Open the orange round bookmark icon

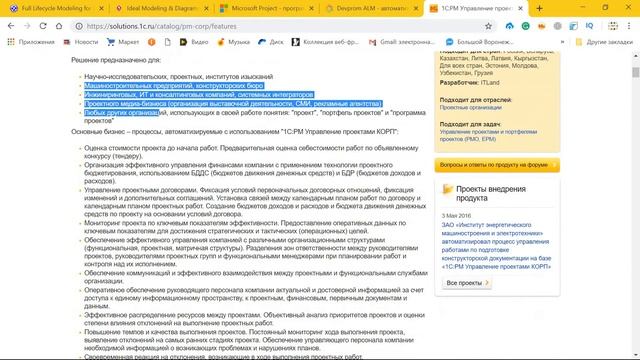coord(151,42)
